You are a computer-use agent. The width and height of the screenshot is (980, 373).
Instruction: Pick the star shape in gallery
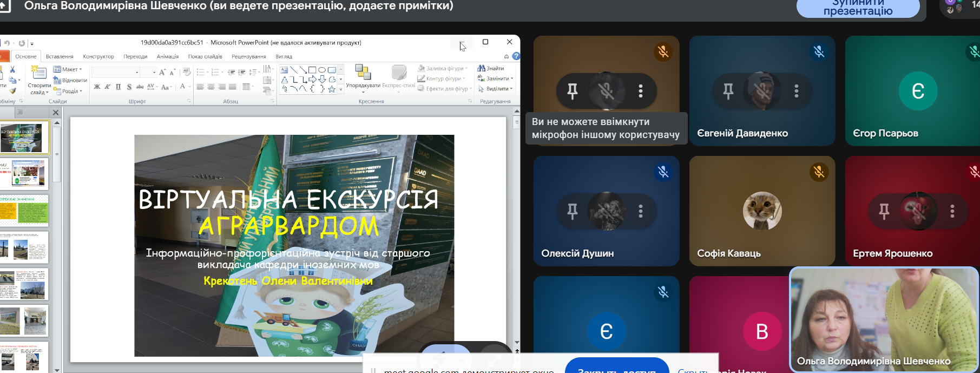click(x=332, y=89)
